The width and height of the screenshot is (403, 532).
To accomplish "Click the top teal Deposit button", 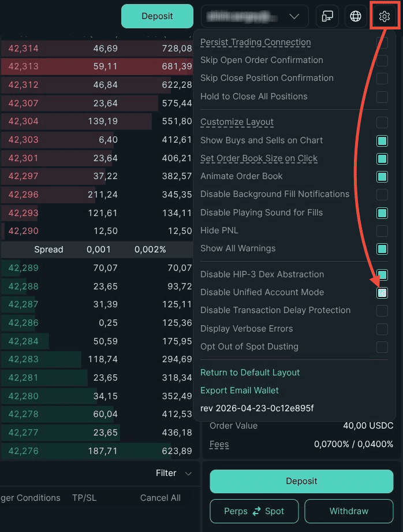I will pos(157,16).
